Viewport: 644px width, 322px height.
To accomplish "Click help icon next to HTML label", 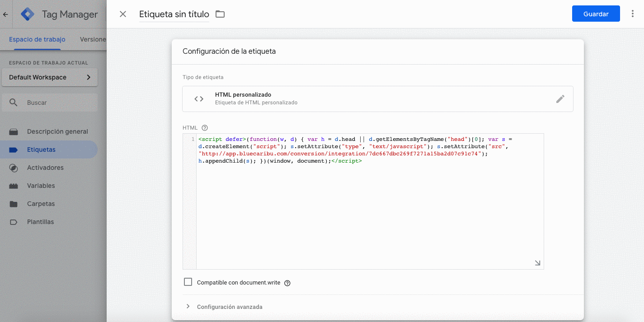I will 205,128.
